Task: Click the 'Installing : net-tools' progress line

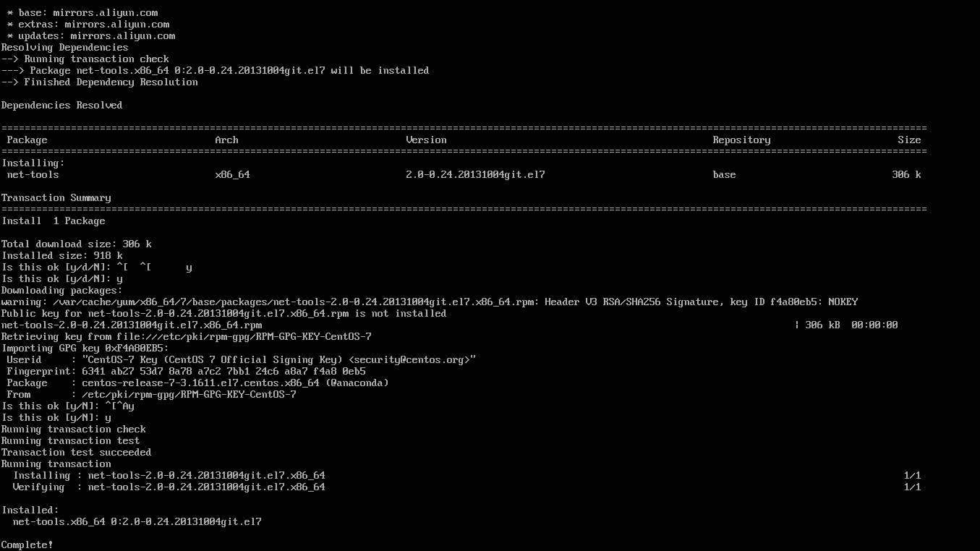Action: [x=169, y=475]
